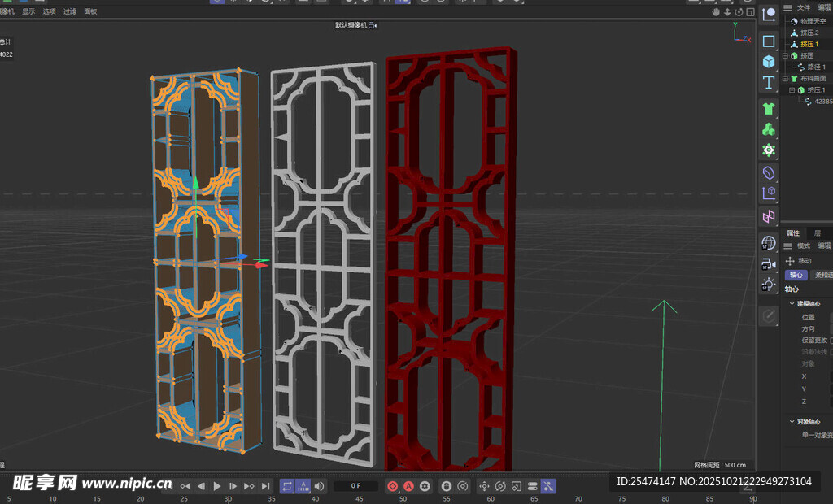The image size is (833, 504).
Task: Collapse the 建模轴心 section
Action: point(792,303)
